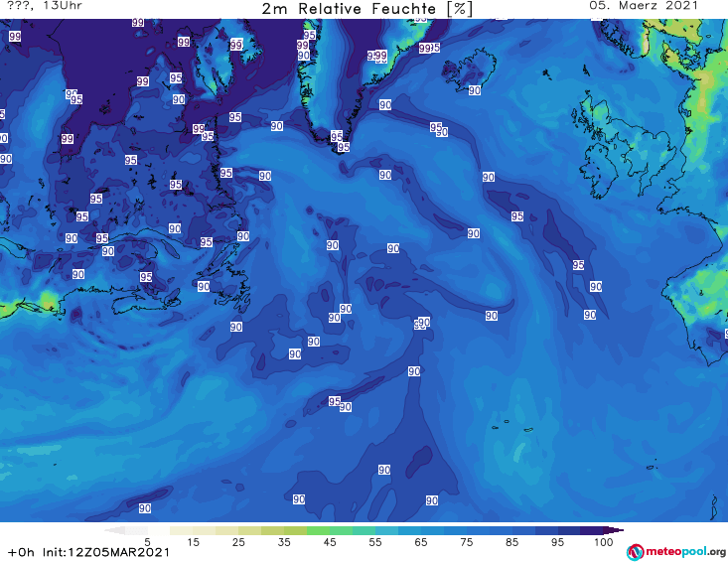Screen dimensions: 728x562
Task: Click the legend value 5
Action: point(147,542)
